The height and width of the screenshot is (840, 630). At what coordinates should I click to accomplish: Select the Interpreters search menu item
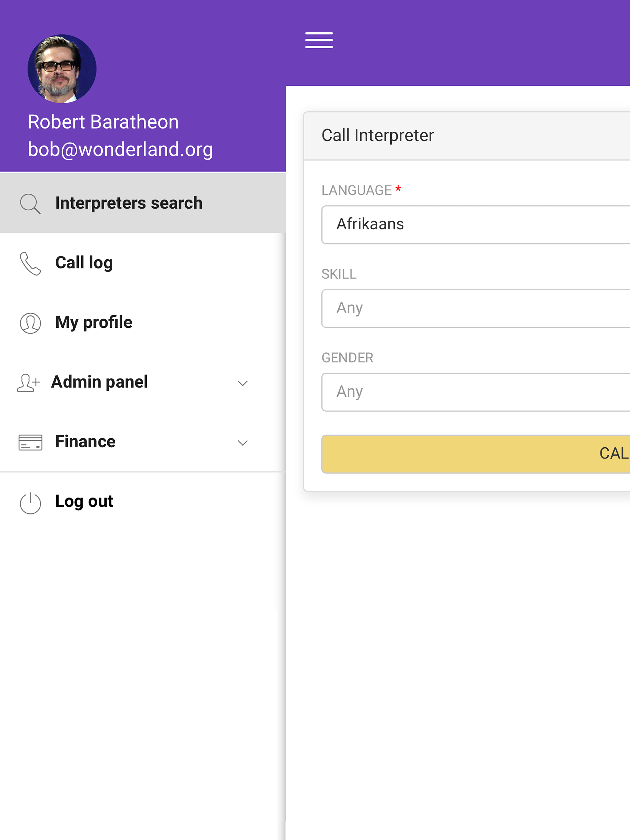129,203
